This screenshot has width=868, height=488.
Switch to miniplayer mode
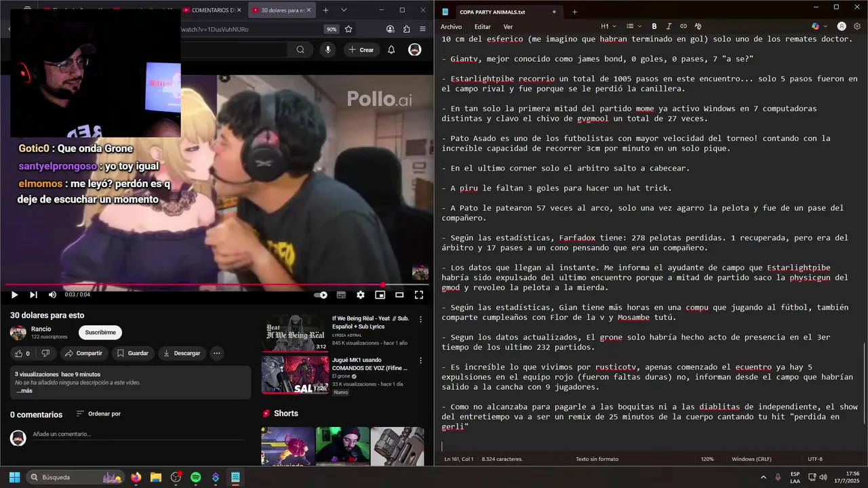pyautogui.click(x=380, y=295)
